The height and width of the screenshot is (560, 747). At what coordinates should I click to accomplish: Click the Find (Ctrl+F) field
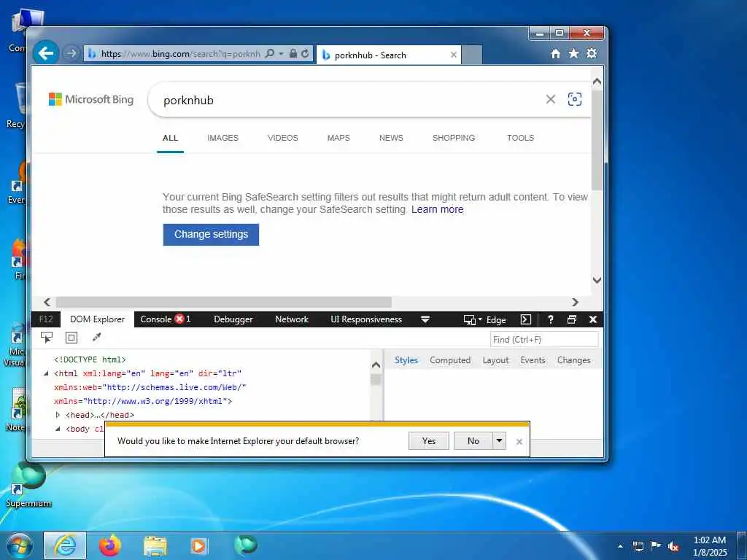tap(544, 340)
